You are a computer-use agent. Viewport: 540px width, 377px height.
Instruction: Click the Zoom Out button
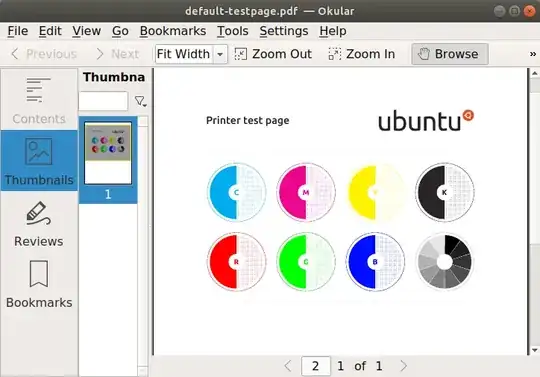click(273, 54)
